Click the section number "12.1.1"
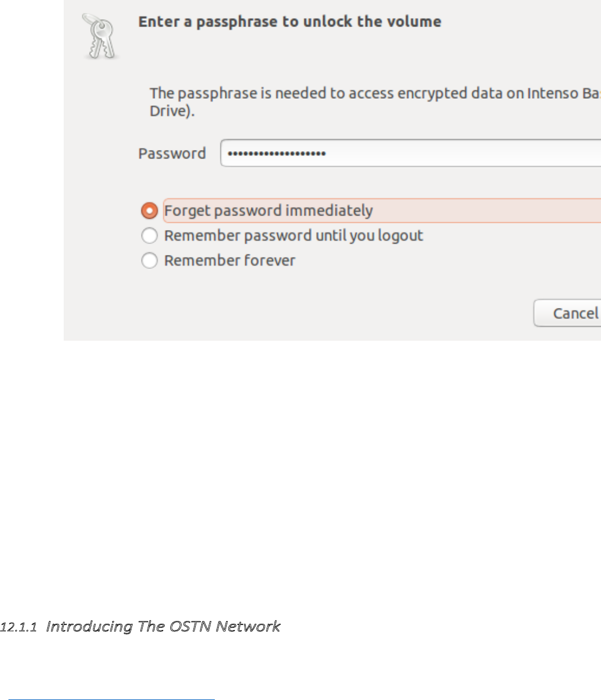601x700 pixels. click(x=19, y=627)
